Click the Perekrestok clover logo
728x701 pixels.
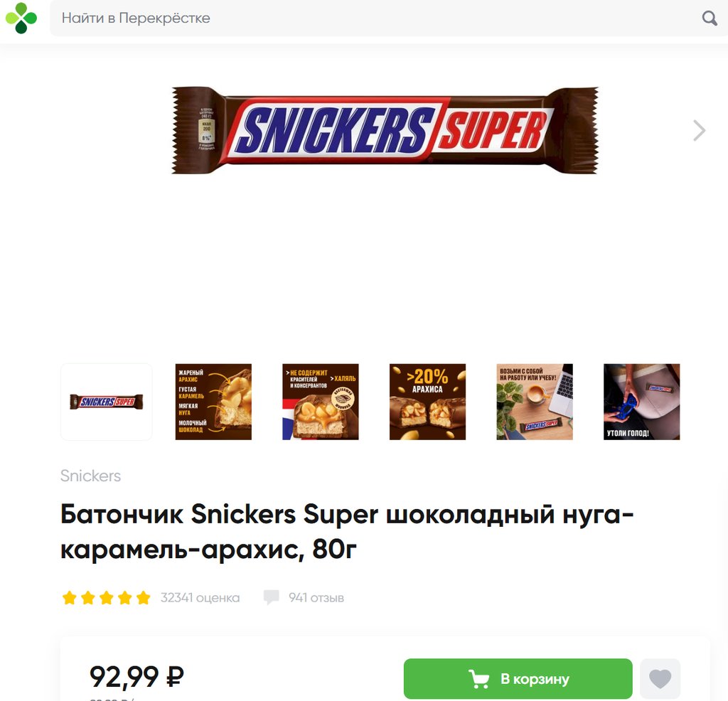(21, 18)
